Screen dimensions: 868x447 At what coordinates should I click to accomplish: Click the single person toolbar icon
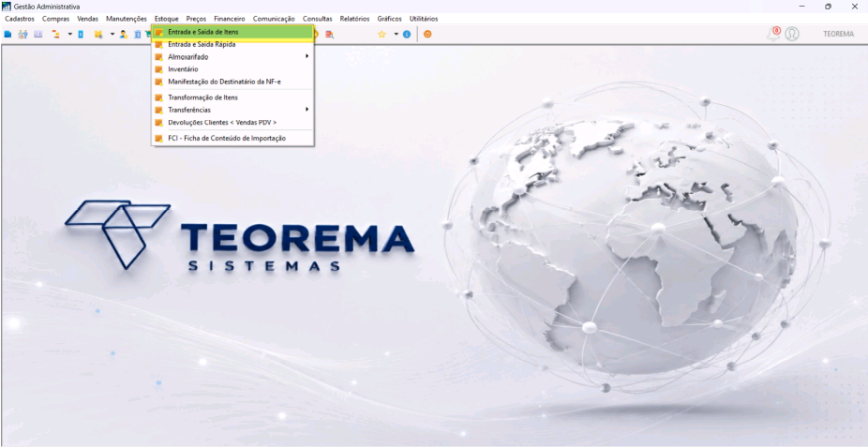124,35
